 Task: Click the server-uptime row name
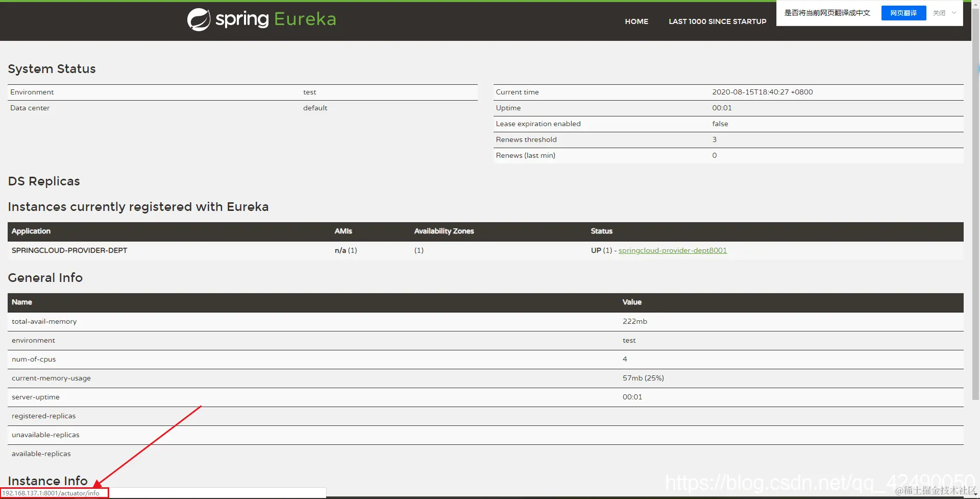coord(35,397)
